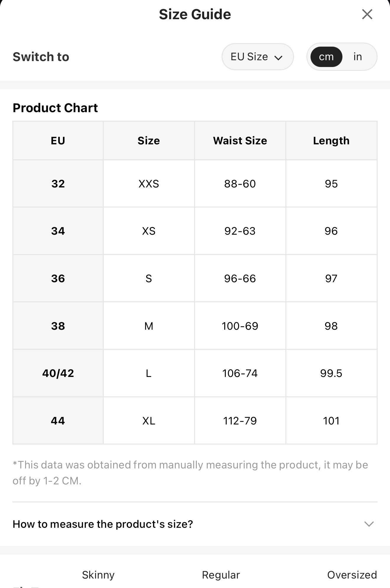The height and width of the screenshot is (588, 390).
Task: Select the Regular fit option
Action: click(x=221, y=575)
